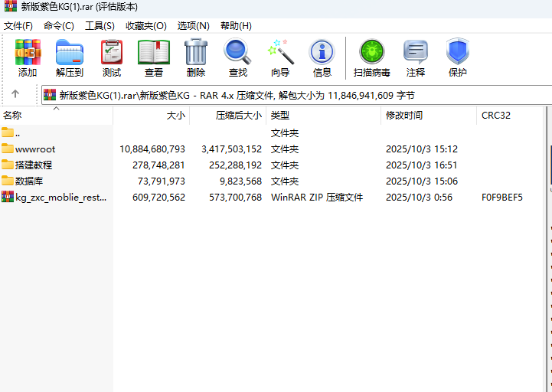Go up one folder level arrow
552x392 pixels.
[15, 95]
